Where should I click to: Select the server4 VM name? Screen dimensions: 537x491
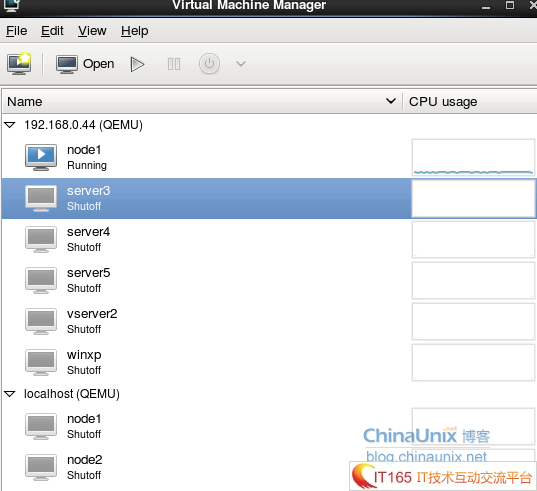click(89, 232)
